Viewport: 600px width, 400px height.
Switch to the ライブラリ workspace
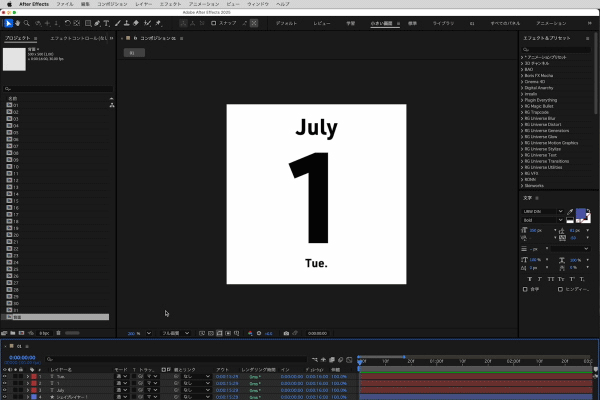[443, 23]
